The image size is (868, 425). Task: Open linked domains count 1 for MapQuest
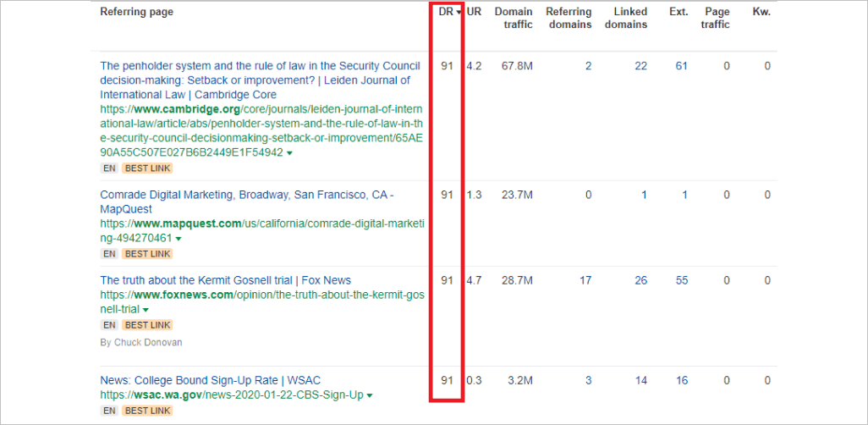pyautogui.click(x=645, y=195)
